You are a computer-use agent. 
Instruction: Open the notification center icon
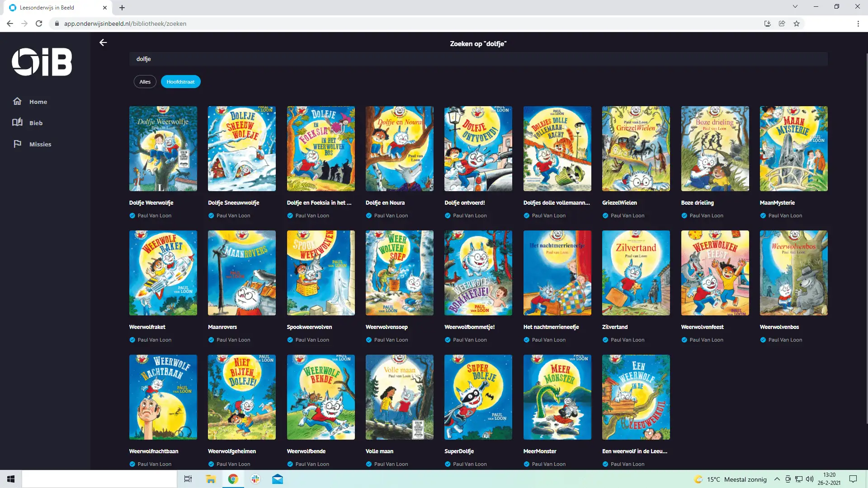point(853,479)
